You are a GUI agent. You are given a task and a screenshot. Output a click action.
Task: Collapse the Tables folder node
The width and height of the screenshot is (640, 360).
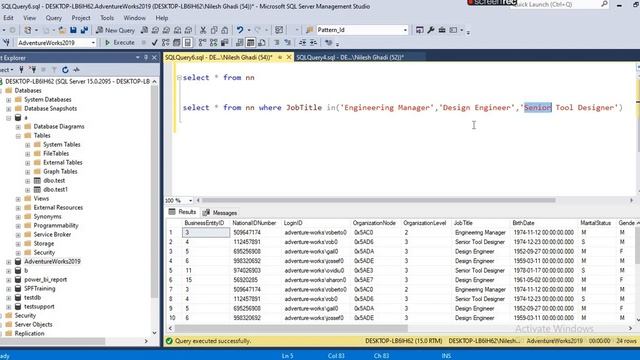[x=18, y=136]
